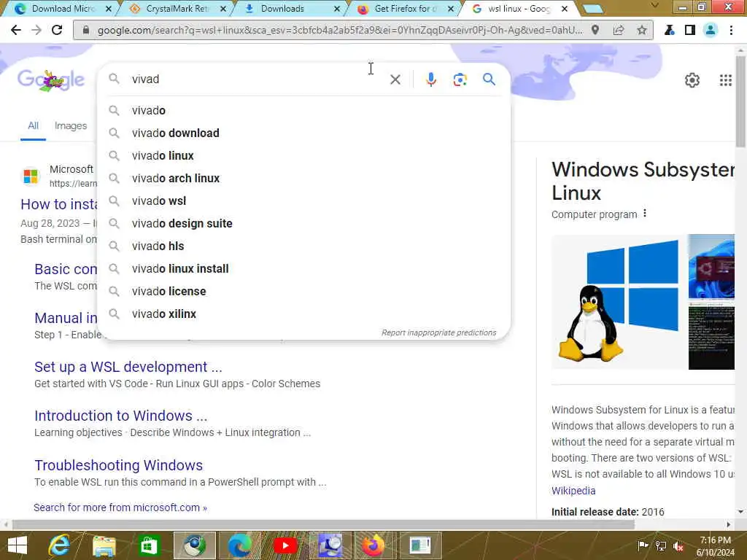The image size is (747, 560).
Task: Bookmark this page with the star
Action: 642,30
